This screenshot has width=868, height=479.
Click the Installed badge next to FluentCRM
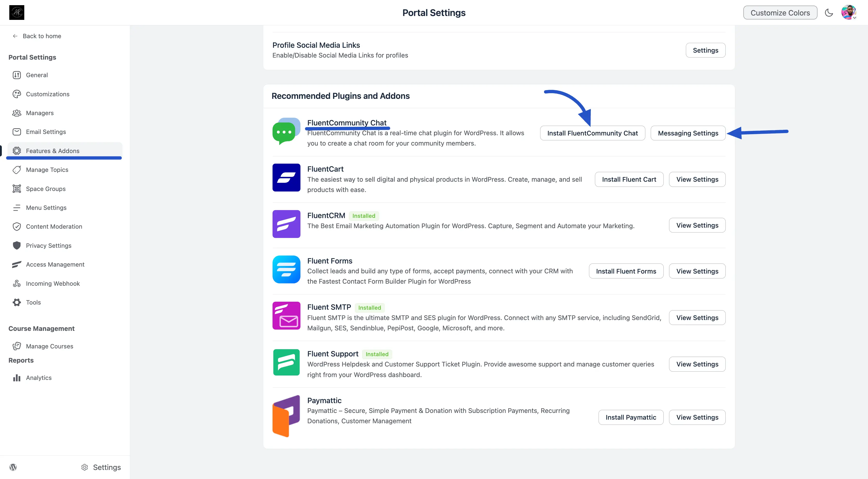363,216
